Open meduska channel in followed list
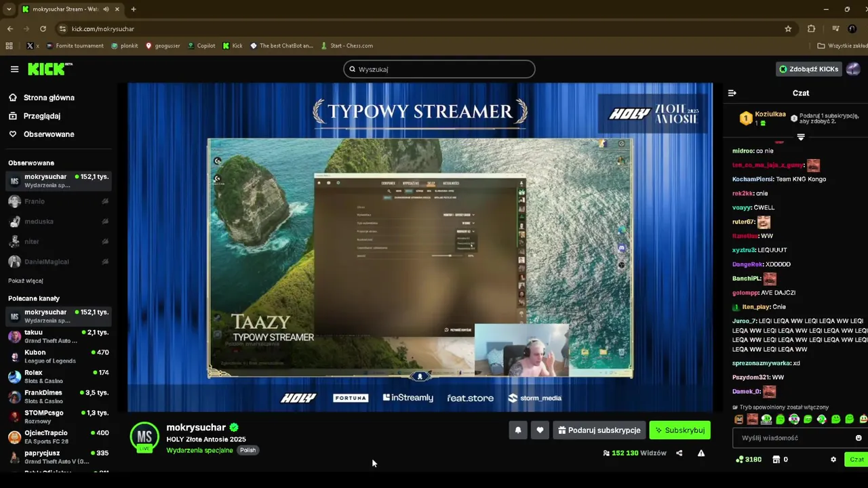Image resolution: width=868 pixels, height=488 pixels. pyautogui.click(x=58, y=222)
